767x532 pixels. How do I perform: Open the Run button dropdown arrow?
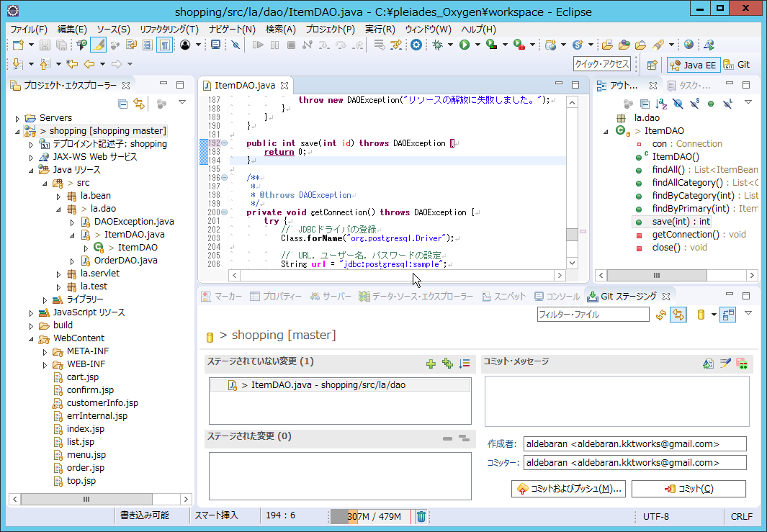tap(477, 45)
